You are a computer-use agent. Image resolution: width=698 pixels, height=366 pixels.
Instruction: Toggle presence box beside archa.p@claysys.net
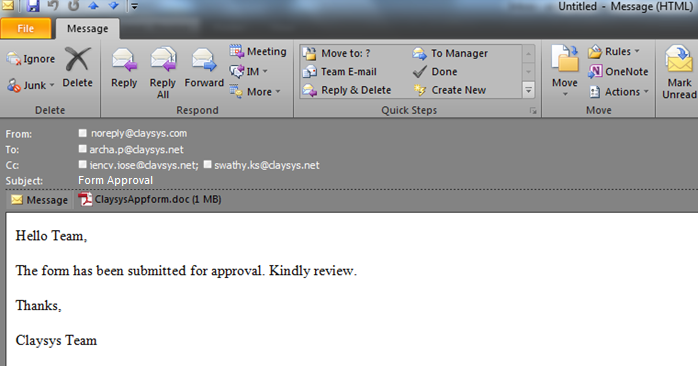pos(82,149)
